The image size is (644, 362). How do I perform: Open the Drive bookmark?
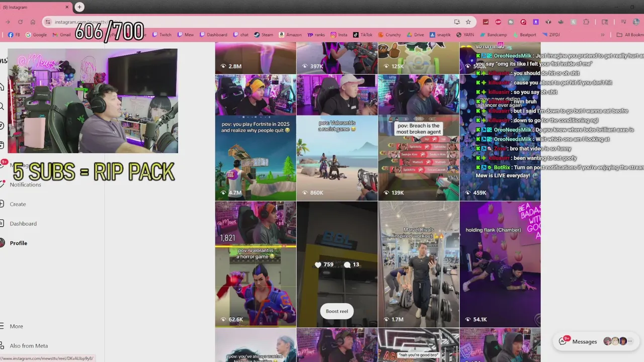(x=415, y=35)
